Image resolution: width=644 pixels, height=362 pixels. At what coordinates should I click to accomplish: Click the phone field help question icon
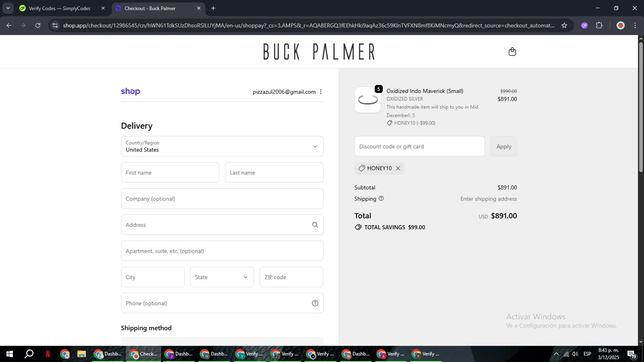click(315, 303)
